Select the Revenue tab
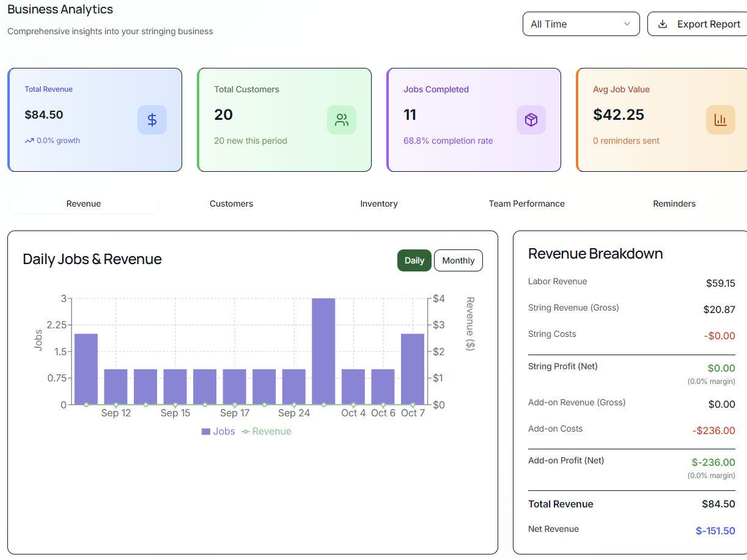Viewport: 747px width, 560px height. click(84, 204)
